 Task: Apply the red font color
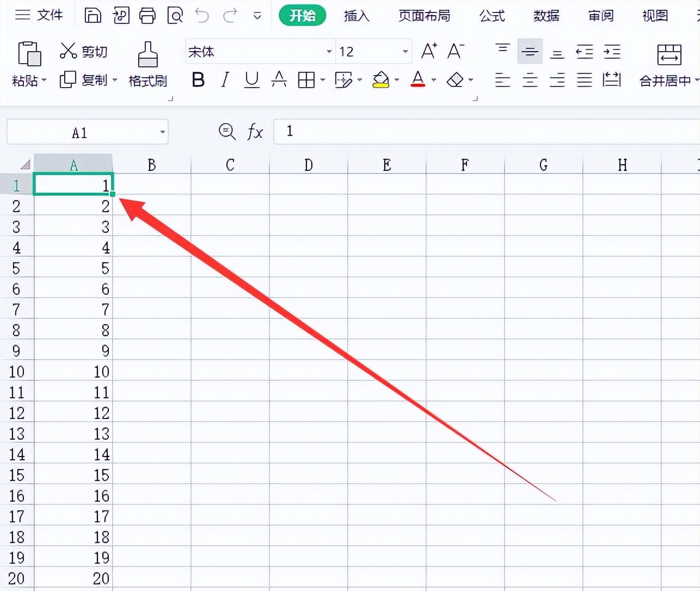[417, 80]
